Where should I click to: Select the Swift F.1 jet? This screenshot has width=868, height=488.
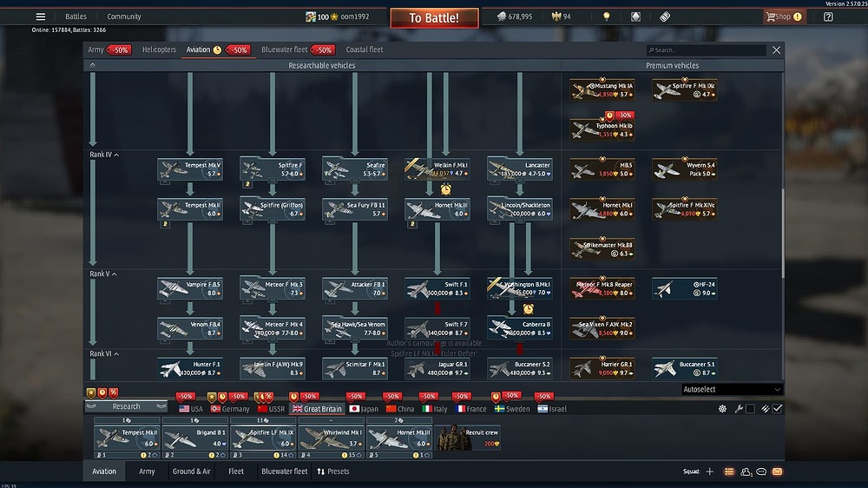click(437, 288)
